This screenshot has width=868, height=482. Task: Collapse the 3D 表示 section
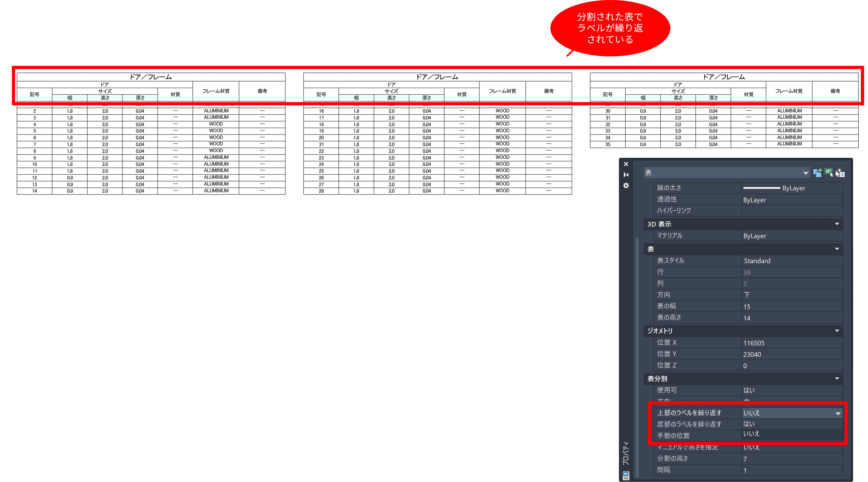837,224
